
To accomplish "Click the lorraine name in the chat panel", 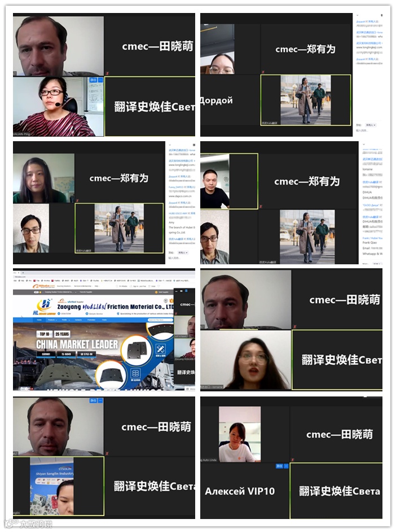I will (x=368, y=169).
